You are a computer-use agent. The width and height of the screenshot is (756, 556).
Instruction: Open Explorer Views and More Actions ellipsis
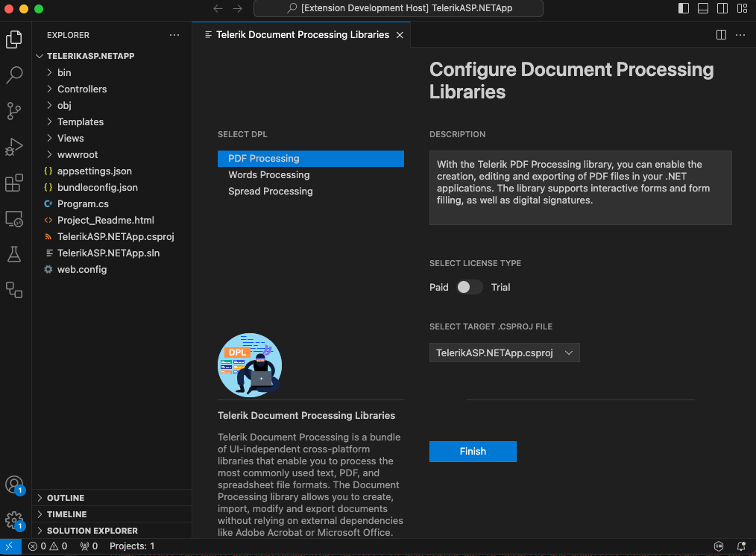pyautogui.click(x=174, y=35)
